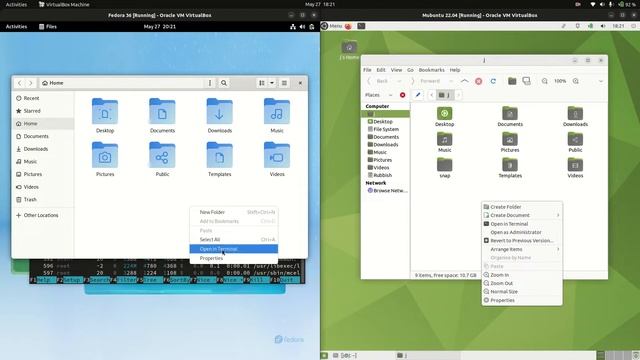Open the Bookmarks menu in Caja
Screen dimensions: 640x360
pyautogui.click(x=431, y=70)
